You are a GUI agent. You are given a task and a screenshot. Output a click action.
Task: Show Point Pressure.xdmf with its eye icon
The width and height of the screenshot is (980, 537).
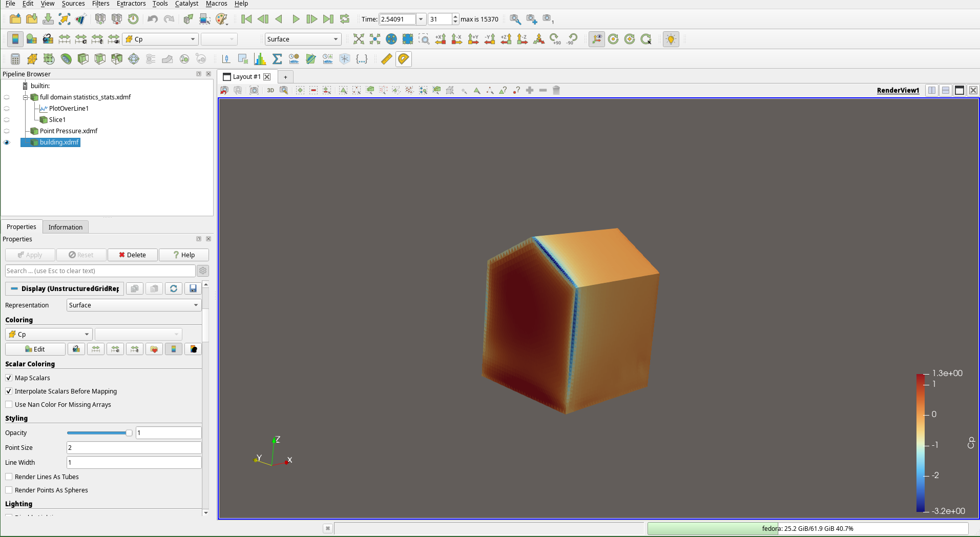7,131
